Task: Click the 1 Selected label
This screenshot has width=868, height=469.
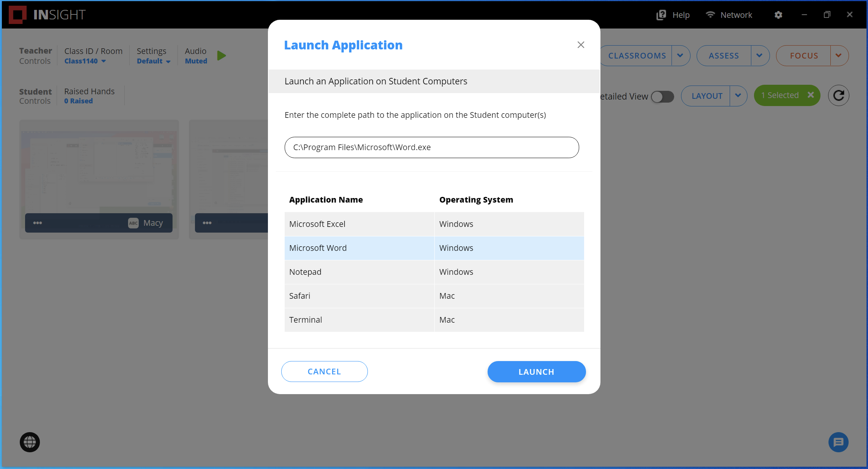Action: click(779, 95)
